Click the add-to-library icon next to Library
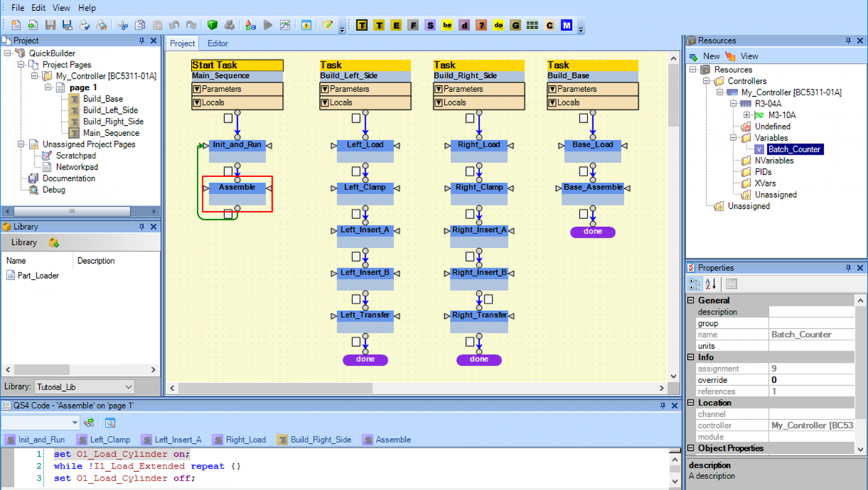 [54, 243]
